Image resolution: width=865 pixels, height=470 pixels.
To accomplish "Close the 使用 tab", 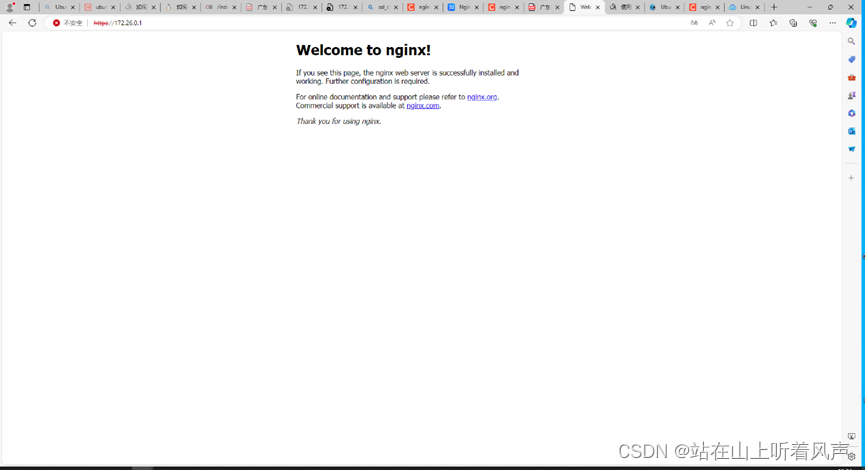I will [x=638, y=8].
